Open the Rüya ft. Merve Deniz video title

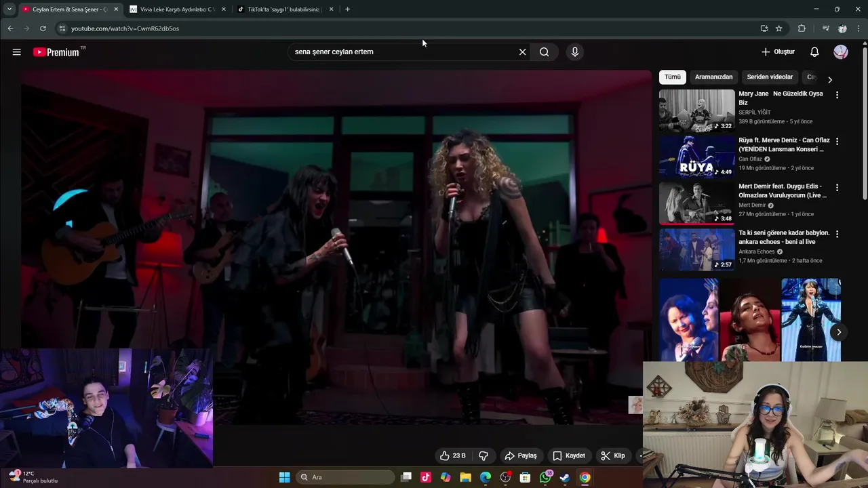784,144
